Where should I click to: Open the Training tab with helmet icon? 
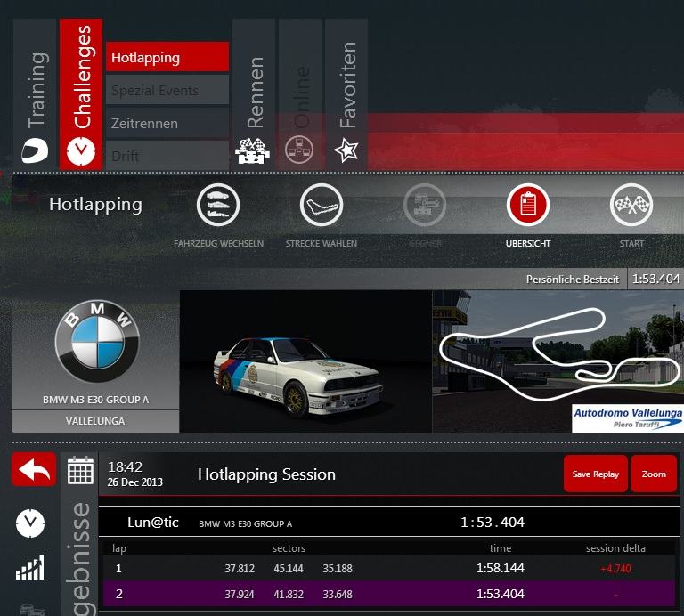[35, 93]
